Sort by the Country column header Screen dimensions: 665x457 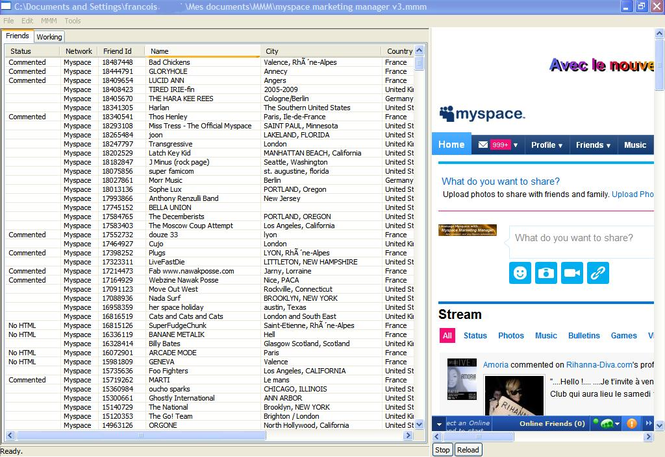pos(398,51)
